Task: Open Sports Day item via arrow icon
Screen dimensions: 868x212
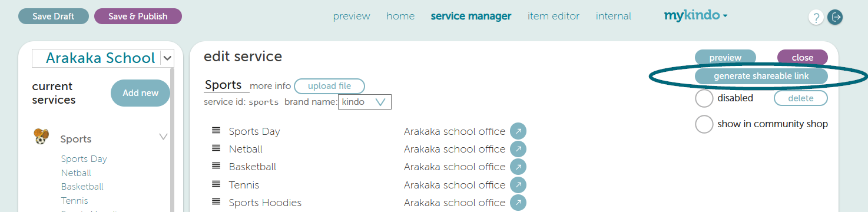Action: pyautogui.click(x=518, y=131)
